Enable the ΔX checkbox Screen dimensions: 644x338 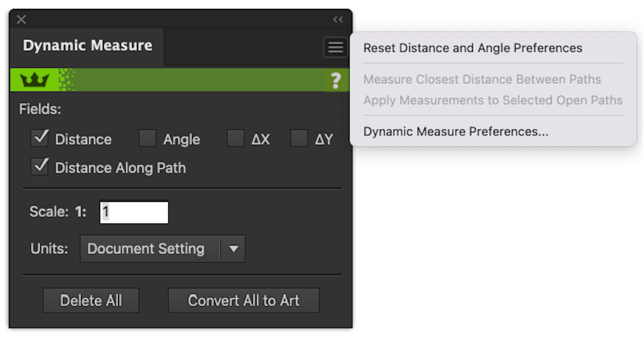tap(236, 138)
